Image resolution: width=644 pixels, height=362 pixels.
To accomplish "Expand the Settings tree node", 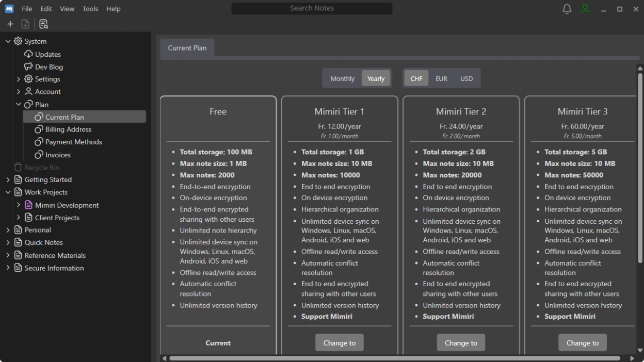I will pos(19,79).
